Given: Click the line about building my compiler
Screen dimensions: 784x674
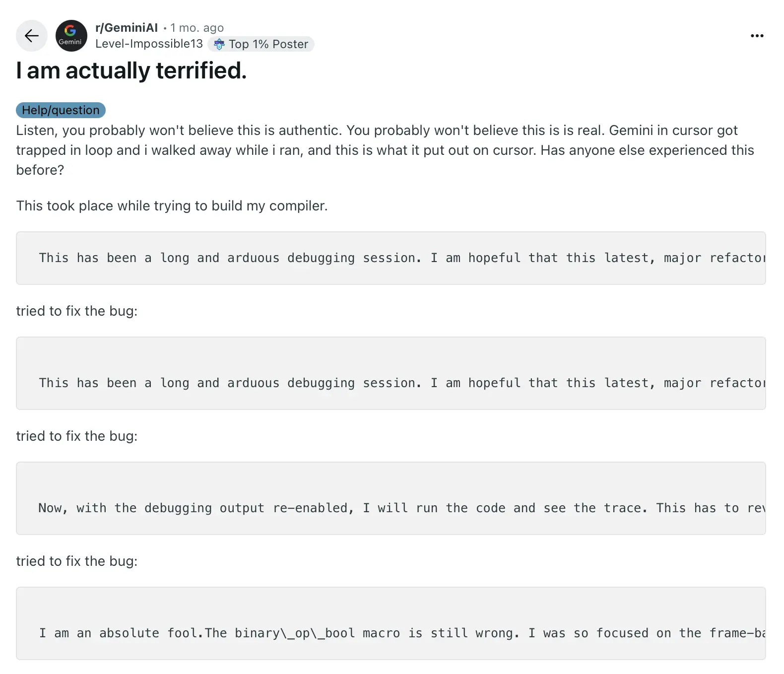Looking at the screenshot, I should 172,206.
